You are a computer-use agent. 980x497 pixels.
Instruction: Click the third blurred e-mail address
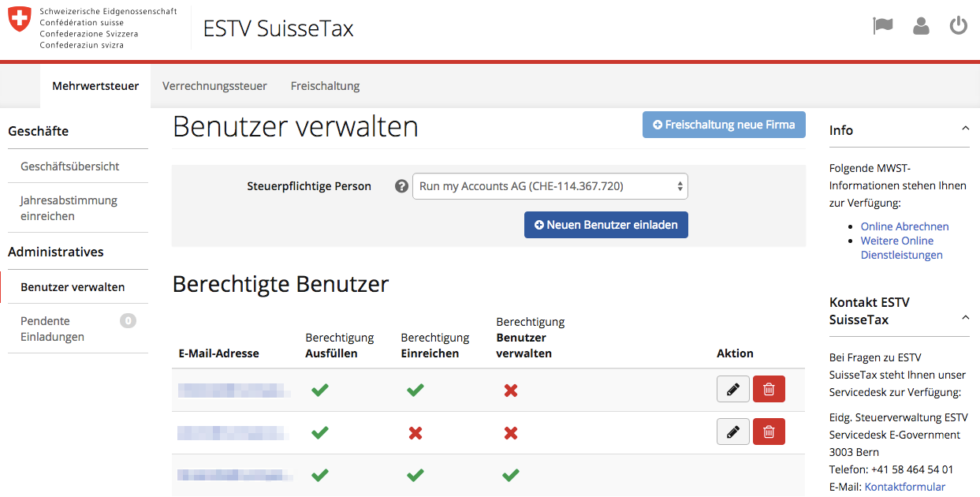point(235,475)
